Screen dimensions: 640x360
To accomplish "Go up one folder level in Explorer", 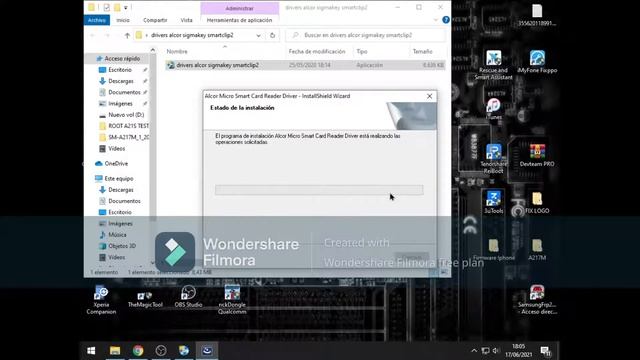I will (x=127, y=36).
